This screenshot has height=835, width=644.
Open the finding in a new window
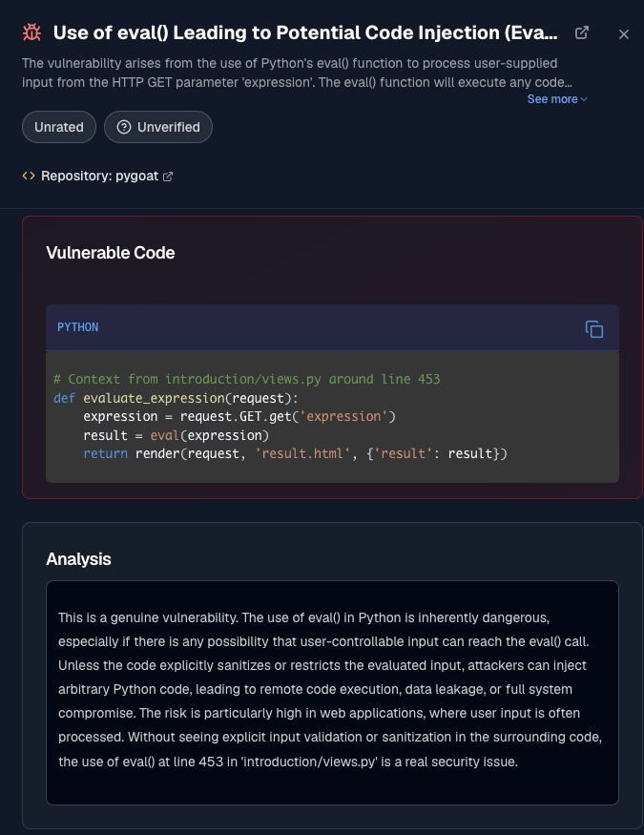[582, 32]
